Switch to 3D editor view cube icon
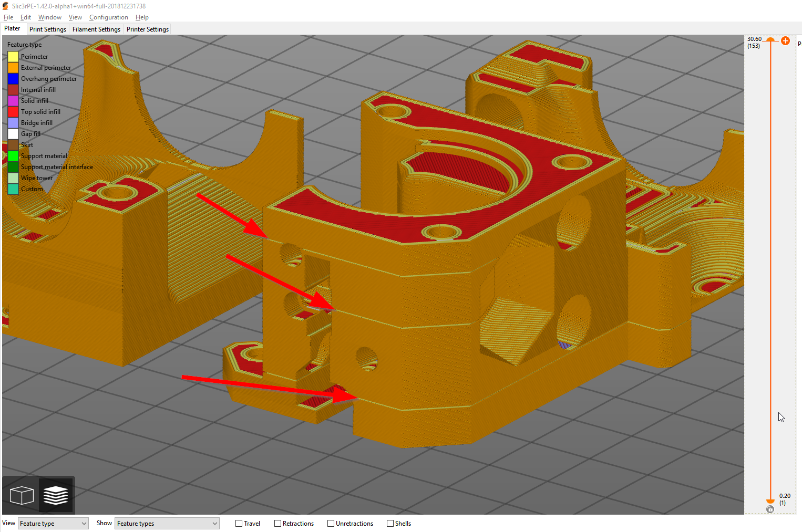Image resolution: width=802 pixels, height=532 pixels. pyautogui.click(x=22, y=495)
